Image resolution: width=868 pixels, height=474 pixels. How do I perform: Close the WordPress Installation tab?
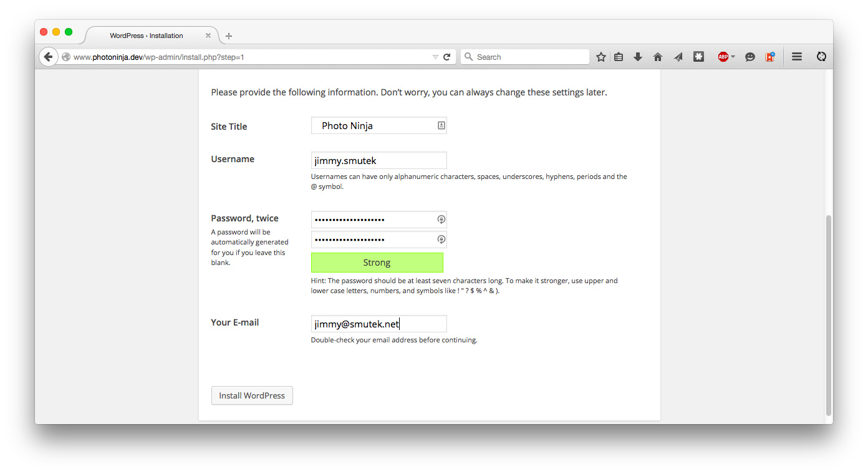tap(208, 36)
